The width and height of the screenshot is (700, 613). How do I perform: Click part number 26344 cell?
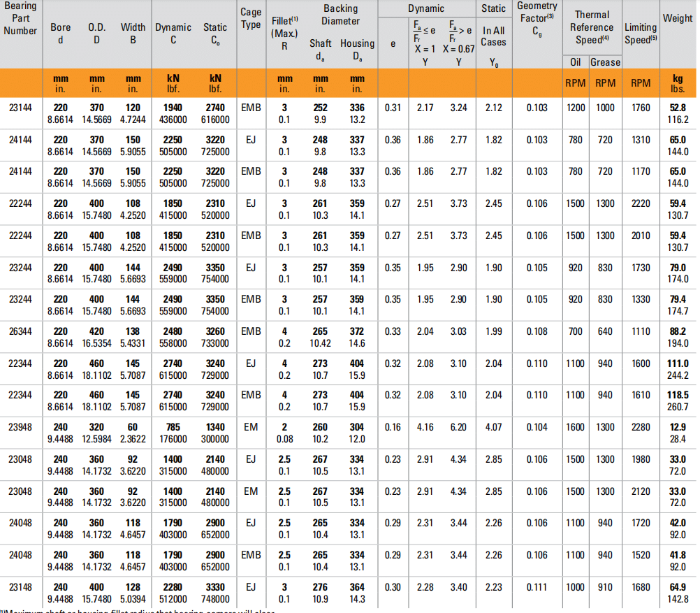[x=20, y=331]
